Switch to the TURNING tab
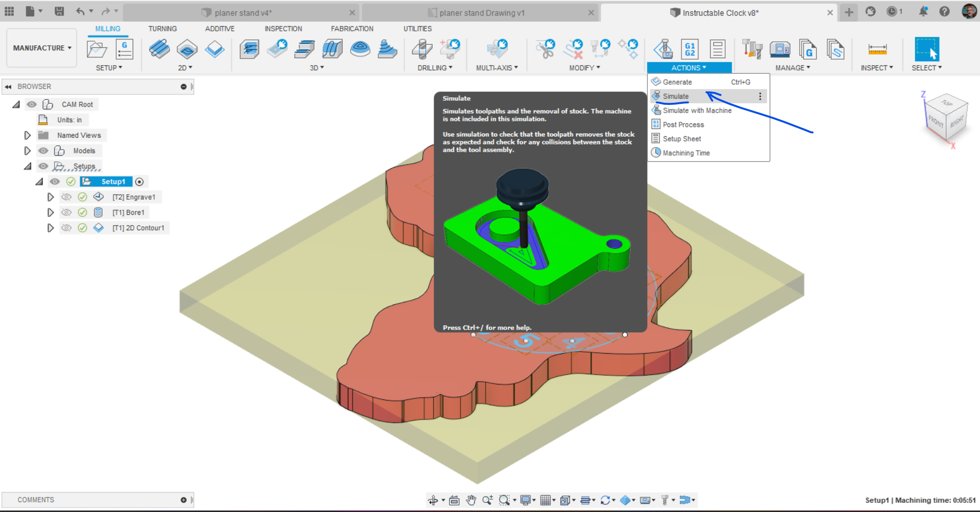Viewport: 980px width, 512px height. click(162, 29)
